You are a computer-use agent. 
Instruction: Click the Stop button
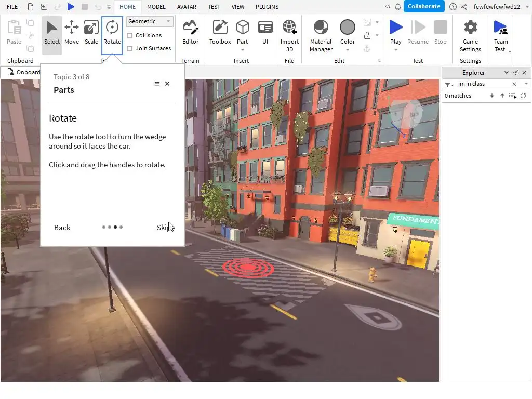click(441, 33)
